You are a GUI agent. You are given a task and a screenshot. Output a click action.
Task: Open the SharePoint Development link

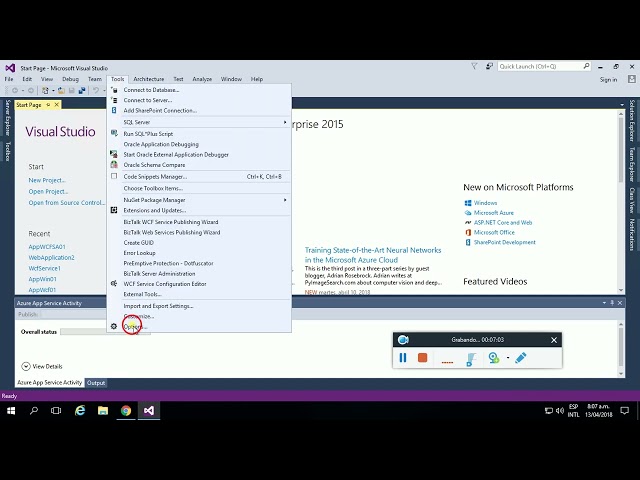504,242
